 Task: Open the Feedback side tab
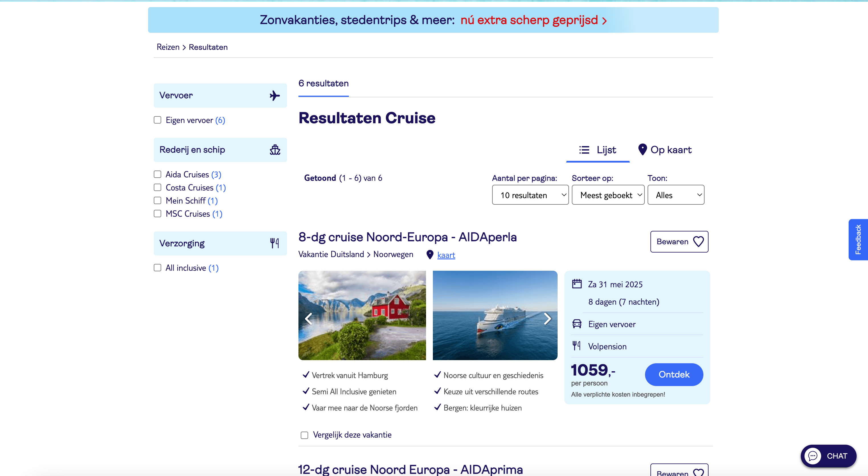858,239
